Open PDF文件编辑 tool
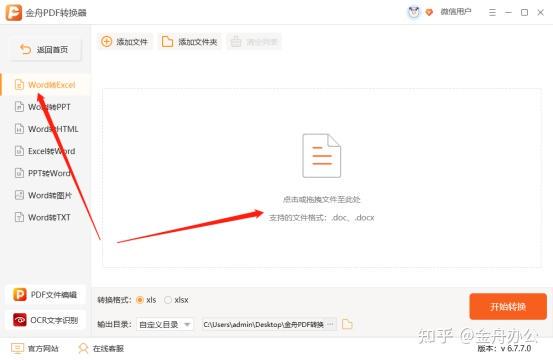Screen dimensions: 553x360 click(x=45, y=294)
